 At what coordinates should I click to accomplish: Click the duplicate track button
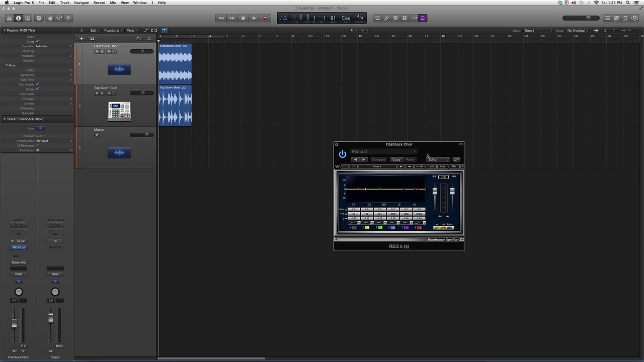pyautogui.click(x=92, y=38)
